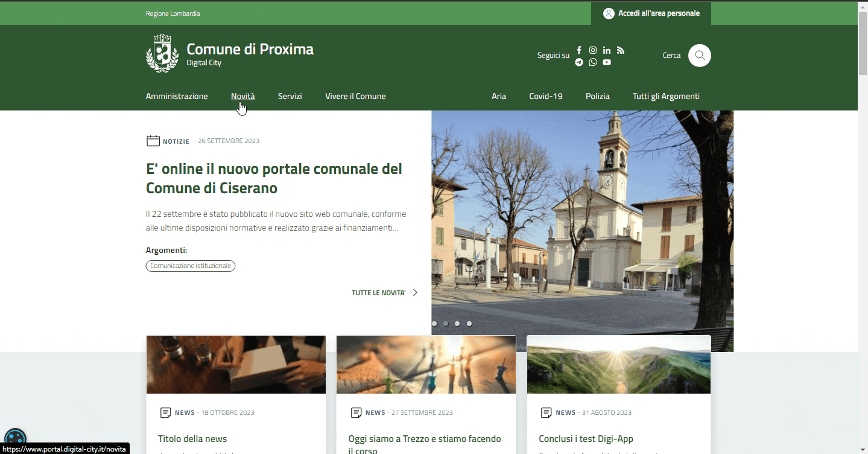The height and width of the screenshot is (454, 868).
Task: Open the Servizi menu item
Action: point(290,96)
